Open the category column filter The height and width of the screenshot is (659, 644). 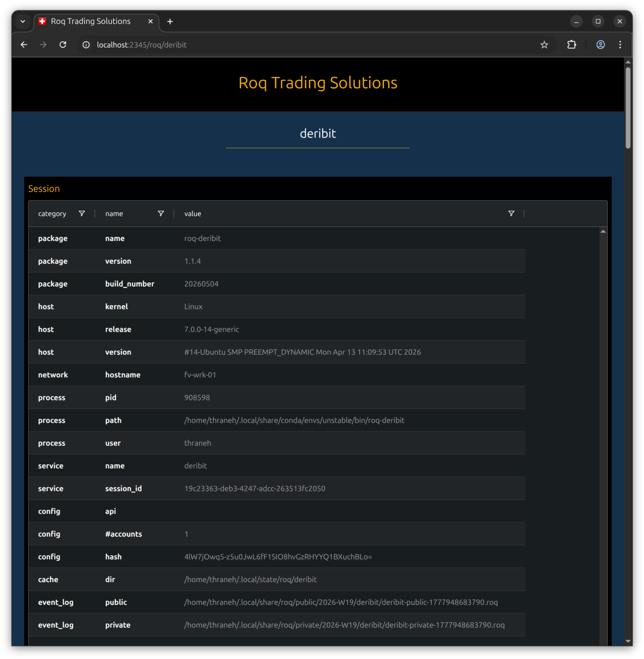(x=82, y=213)
